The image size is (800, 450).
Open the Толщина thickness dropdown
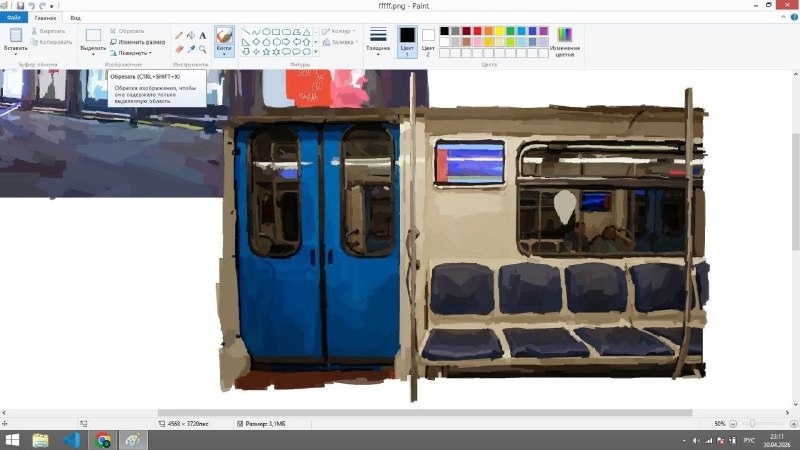click(378, 41)
